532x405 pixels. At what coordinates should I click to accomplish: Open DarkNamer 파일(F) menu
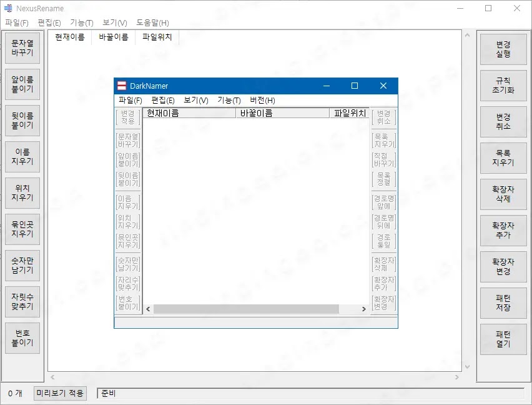click(x=131, y=100)
